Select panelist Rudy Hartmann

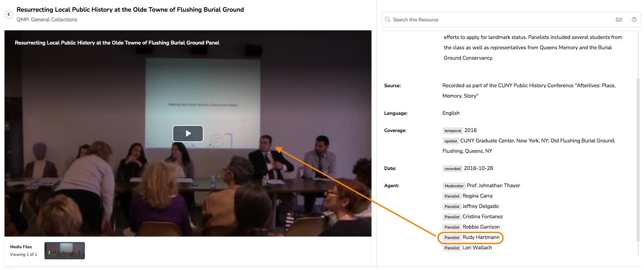tap(481, 237)
